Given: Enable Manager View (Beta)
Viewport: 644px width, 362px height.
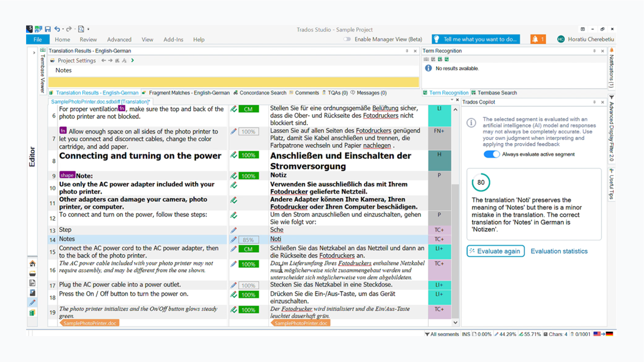Looking at the screenshot, I should point(347,39).
